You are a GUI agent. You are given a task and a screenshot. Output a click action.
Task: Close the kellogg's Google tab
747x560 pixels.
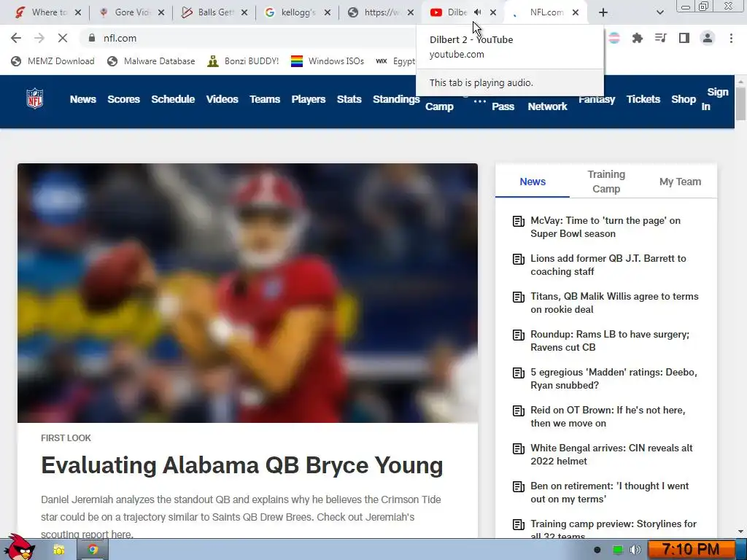[x=328, y=12]
